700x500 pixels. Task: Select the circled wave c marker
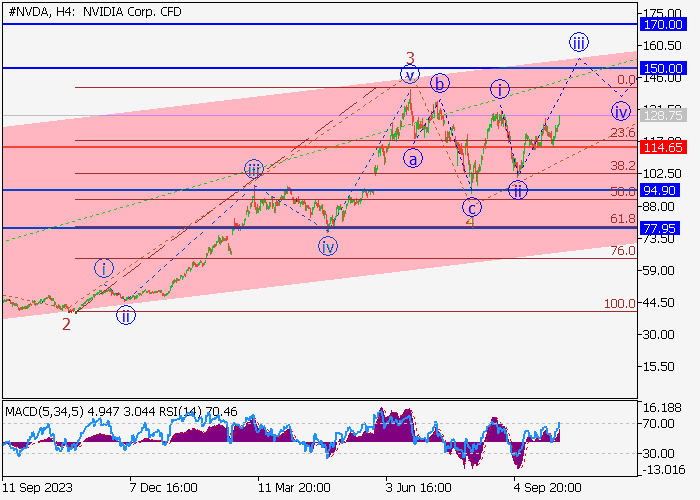click(472, 208)
